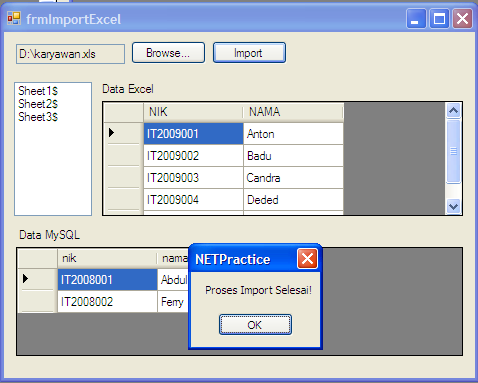
Task: Click the Data Excel grid top-left select-all corner
Action: tap(123, 112)
